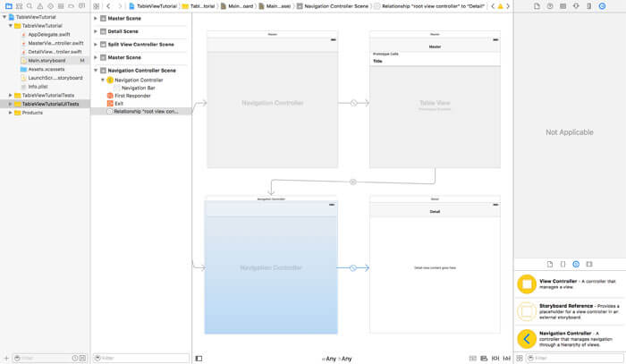Open the File Template library tab
The width and height of the screenshot is (626, 364).
click(x=550, y=264)
